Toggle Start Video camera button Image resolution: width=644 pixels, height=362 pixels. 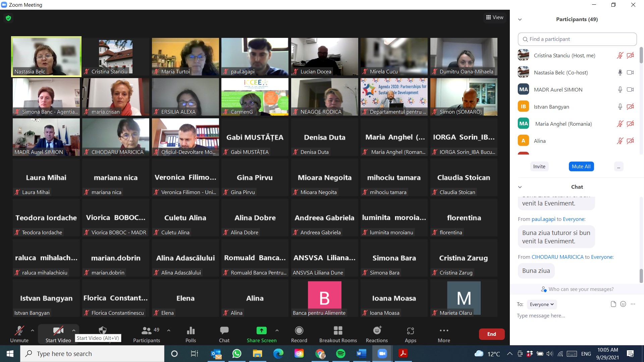point(58,334)
